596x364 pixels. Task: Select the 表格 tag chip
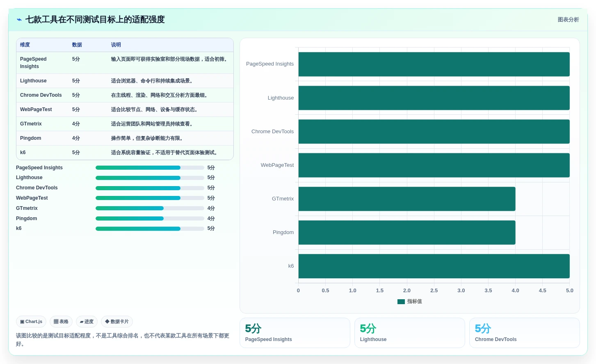tap(61, 322)
